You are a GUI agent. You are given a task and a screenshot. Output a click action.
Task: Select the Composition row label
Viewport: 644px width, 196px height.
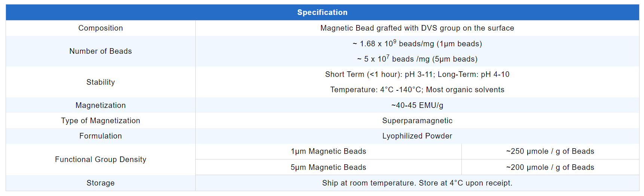tap(100, 28)
